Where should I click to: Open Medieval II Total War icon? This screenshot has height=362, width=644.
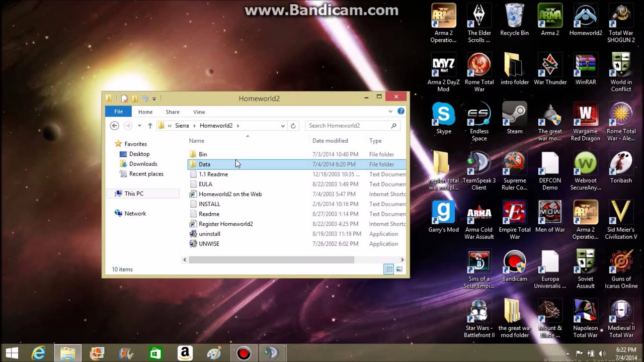pos(621,319)
